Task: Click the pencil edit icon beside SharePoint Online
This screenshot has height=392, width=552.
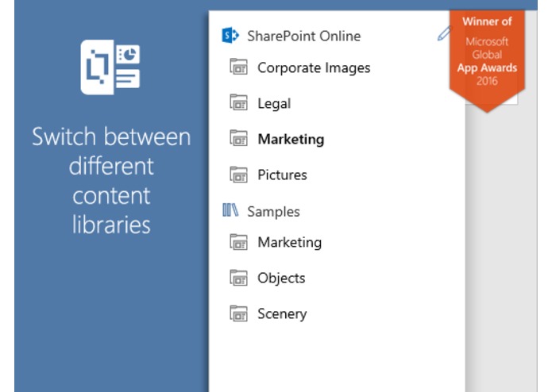Action: (444, 33)
